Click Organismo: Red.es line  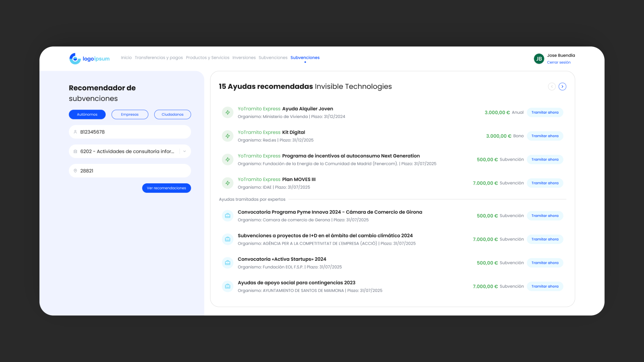tap(275, 140)
